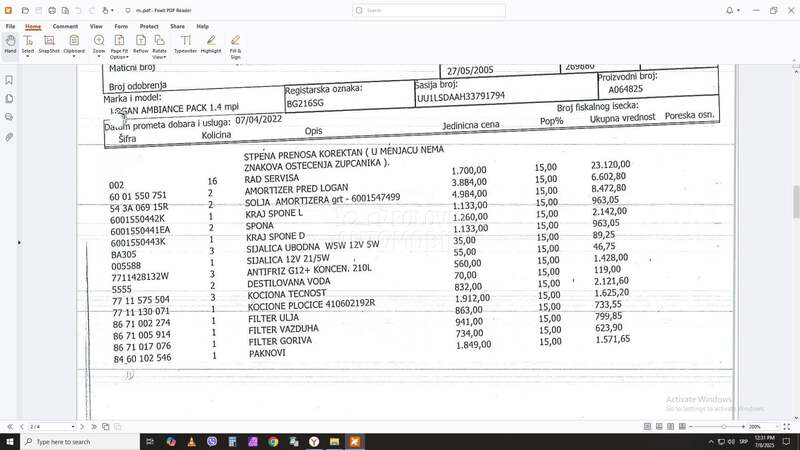Open the Help tab
Image resolution: width=800 pixels, height=450 pixels.
pos(203,26)
